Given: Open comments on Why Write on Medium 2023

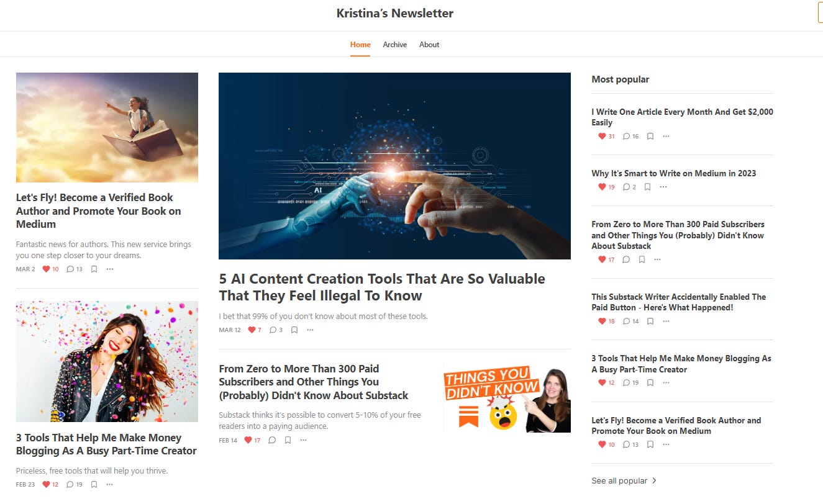Looking at the screenshot, I should [x=629, y=187].
